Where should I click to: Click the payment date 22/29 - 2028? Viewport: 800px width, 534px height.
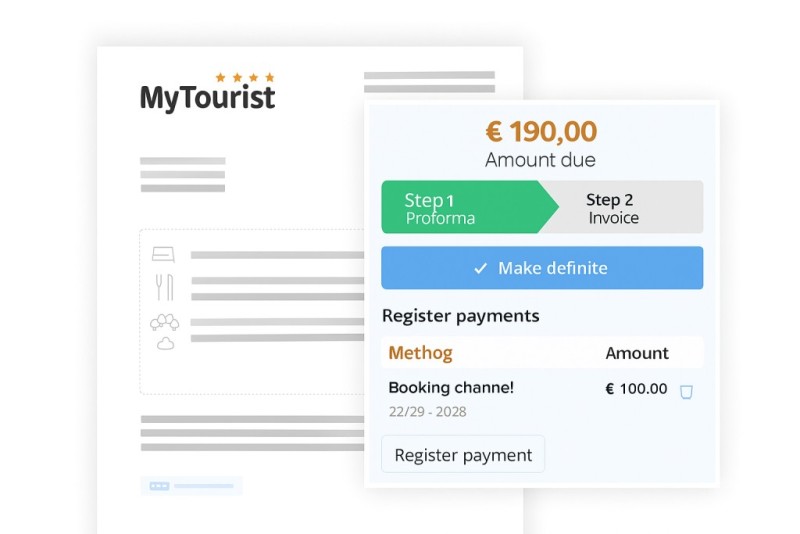pos(427,412)
